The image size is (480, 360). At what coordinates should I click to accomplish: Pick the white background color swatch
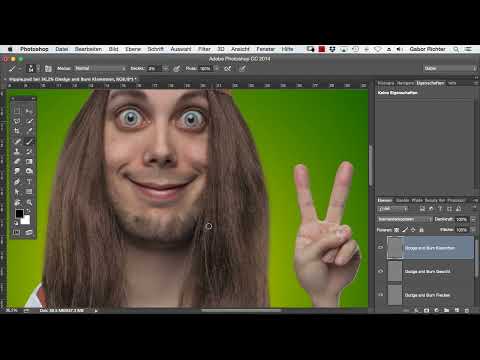coord(26,221)
